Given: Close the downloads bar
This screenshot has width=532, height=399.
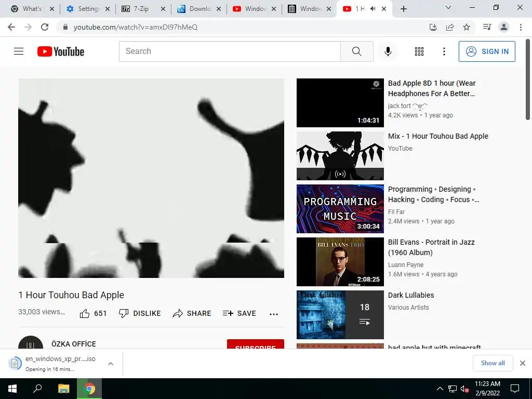Looking at the screenshot, I should (x=523, y=363).
